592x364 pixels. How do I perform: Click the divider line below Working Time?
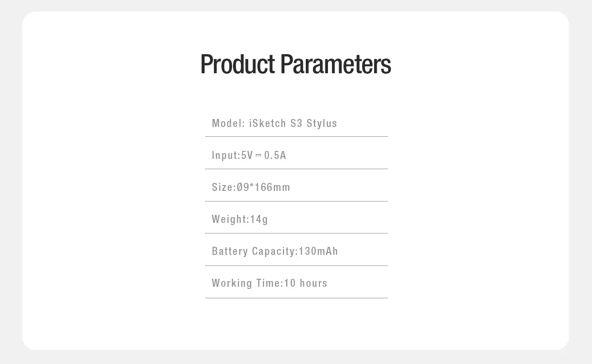click(296, 298)
